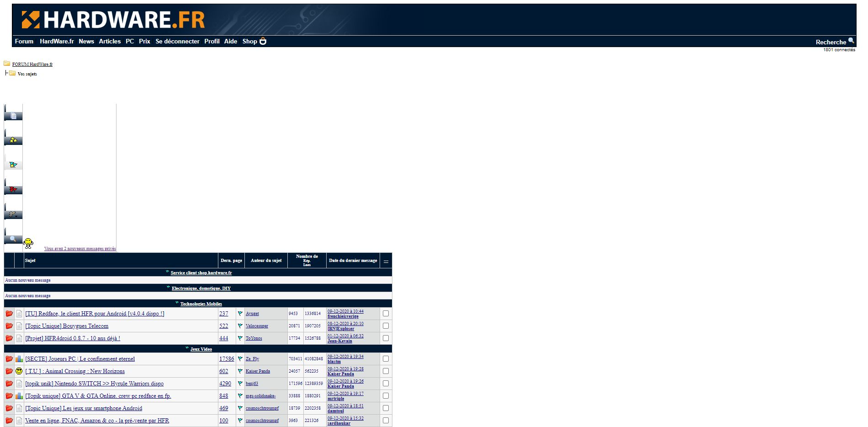Click the flag icon in Bouygues Telecom row
The height and width of the screenshot is (427, 868).
click(x=240, y=326)
